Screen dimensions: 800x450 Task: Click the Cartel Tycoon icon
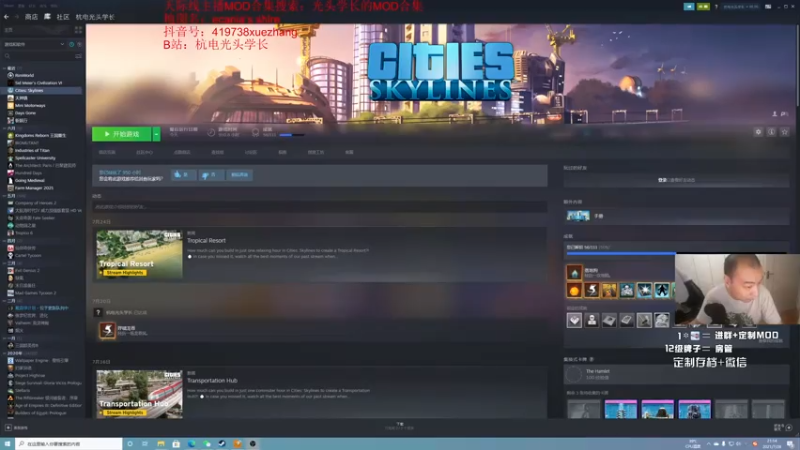[10, 255]
